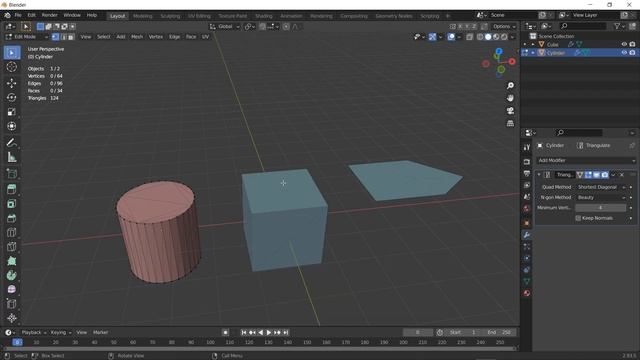Toggle Triangulate modifier edit mode display

click(588, 175)
